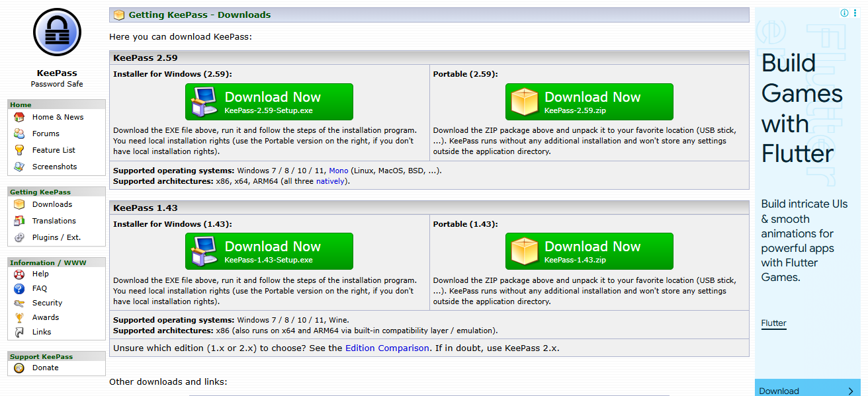Click the computer icon on KeePass-1.43-Setup.exe button
Screen dimensions: 868x396
coord(204,252)
